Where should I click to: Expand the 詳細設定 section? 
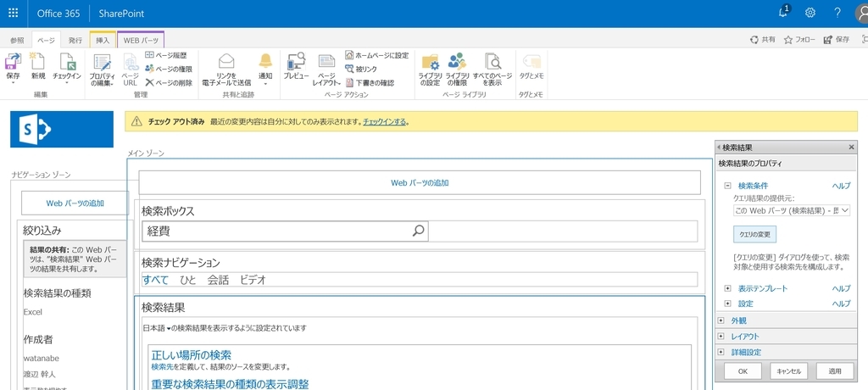[x=721, y=353]
